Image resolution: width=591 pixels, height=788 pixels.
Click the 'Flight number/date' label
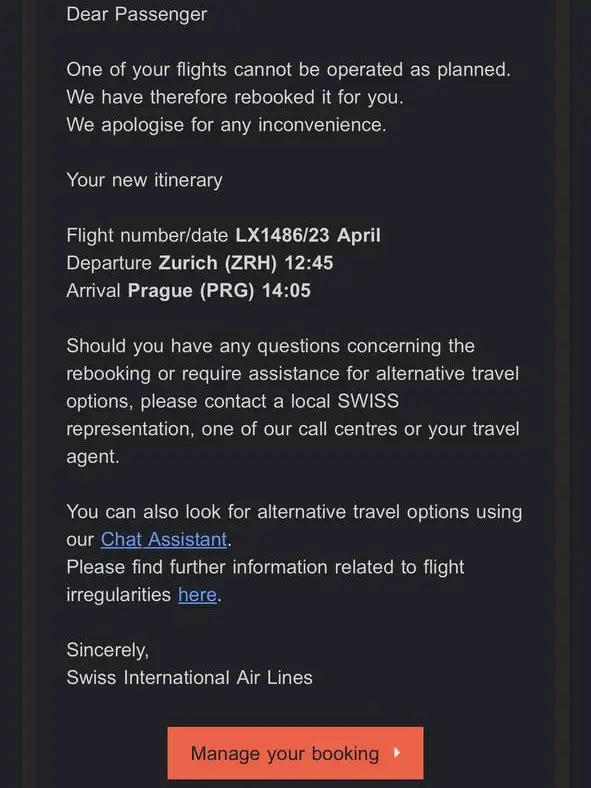click(147, 235)
